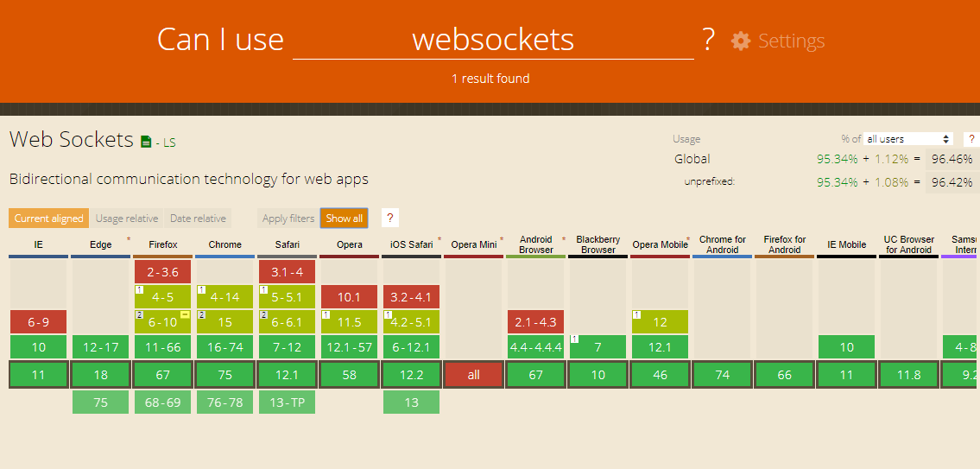
Task: Click the Apply filters button
Action: tap(288, 219)
